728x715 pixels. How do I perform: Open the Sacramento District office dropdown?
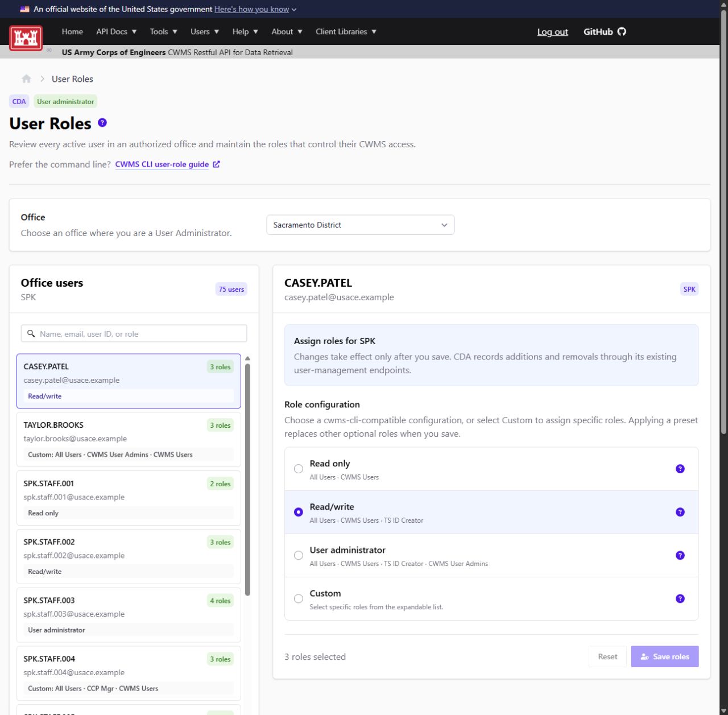click(x=361, y=225)
